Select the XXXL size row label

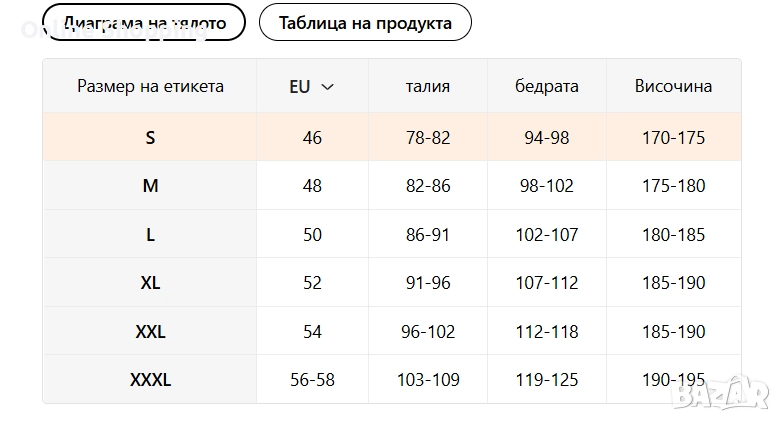coord(150,380)
